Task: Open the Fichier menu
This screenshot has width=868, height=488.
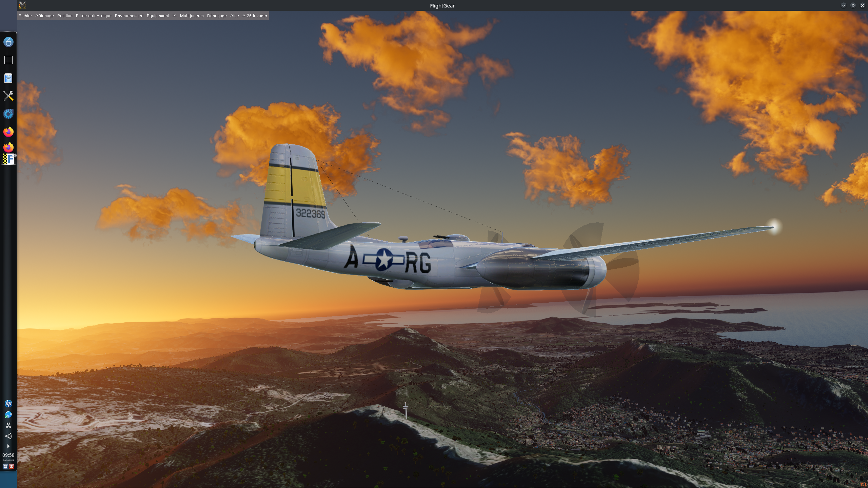Action: [25, 16]
